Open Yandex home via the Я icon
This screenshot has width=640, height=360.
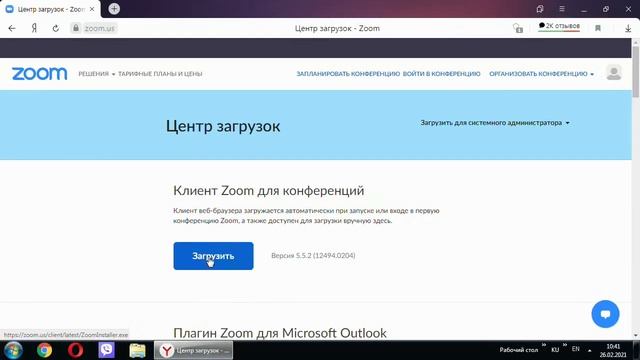pos(34,28)
